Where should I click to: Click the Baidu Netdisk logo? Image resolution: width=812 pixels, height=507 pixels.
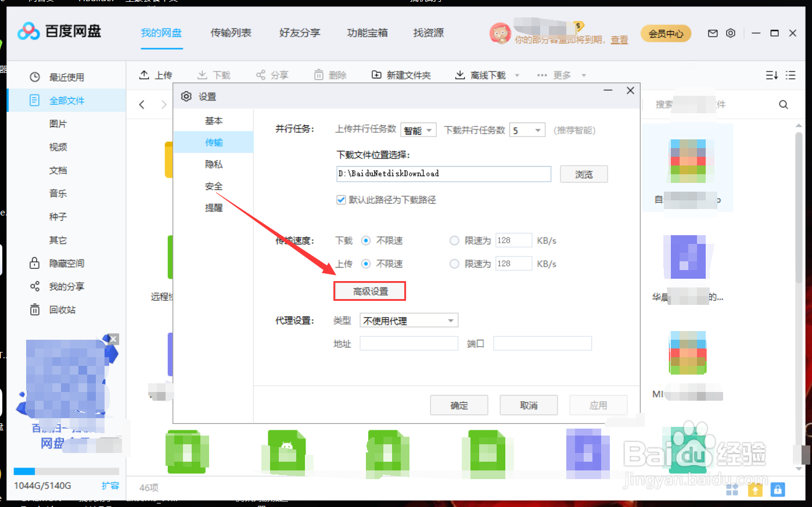[x=59, y=31]
